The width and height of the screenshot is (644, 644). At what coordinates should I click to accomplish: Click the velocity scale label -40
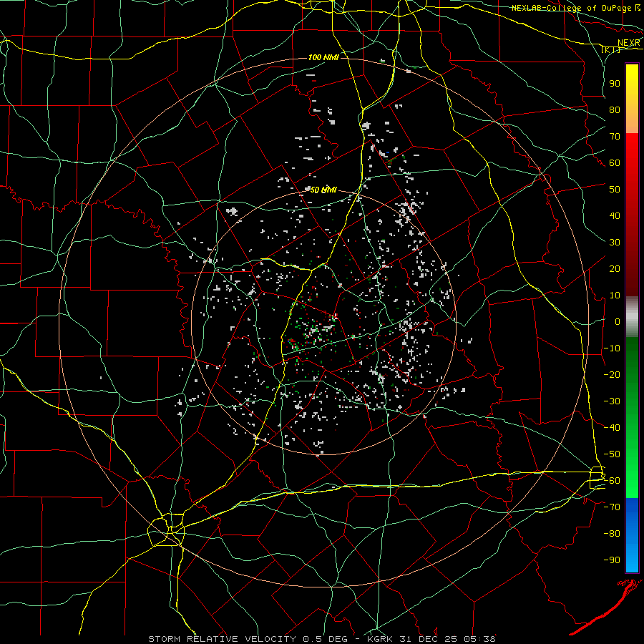(x=612, y=428)
